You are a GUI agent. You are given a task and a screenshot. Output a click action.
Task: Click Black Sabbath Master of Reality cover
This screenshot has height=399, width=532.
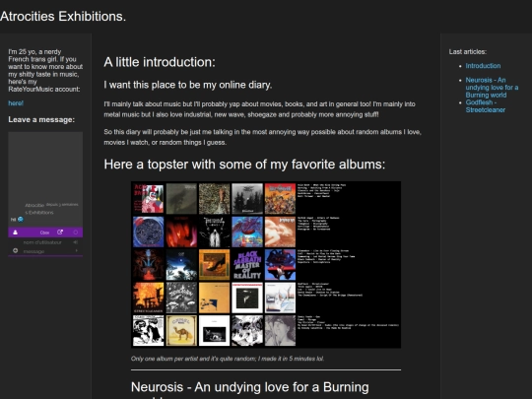click(247, 265)
